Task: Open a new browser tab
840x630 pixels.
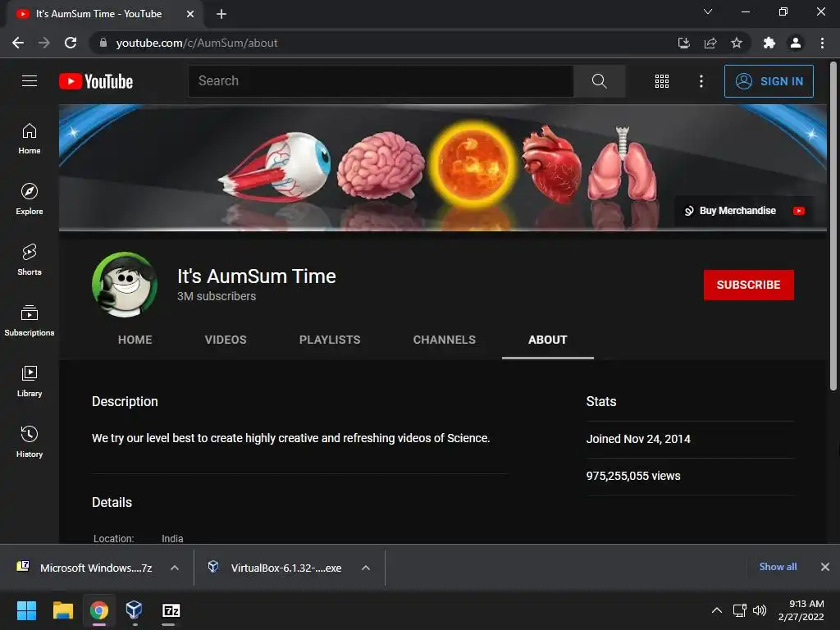Action: tap(221, 14)
